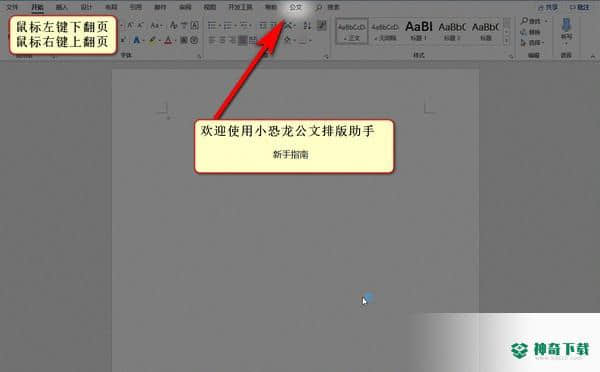Image resolution: width=600 pixels, height=372 pixels.
Task: Click the 查找 find button
Action: (532, 21)
